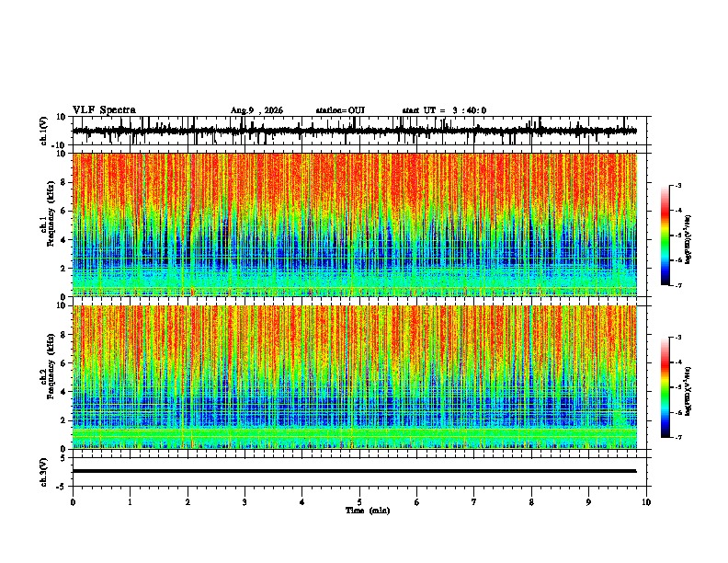Screen dimensions: 728x563
Task: Click the "-3" label on ch.2 colorbar
Action: (678, 338)
